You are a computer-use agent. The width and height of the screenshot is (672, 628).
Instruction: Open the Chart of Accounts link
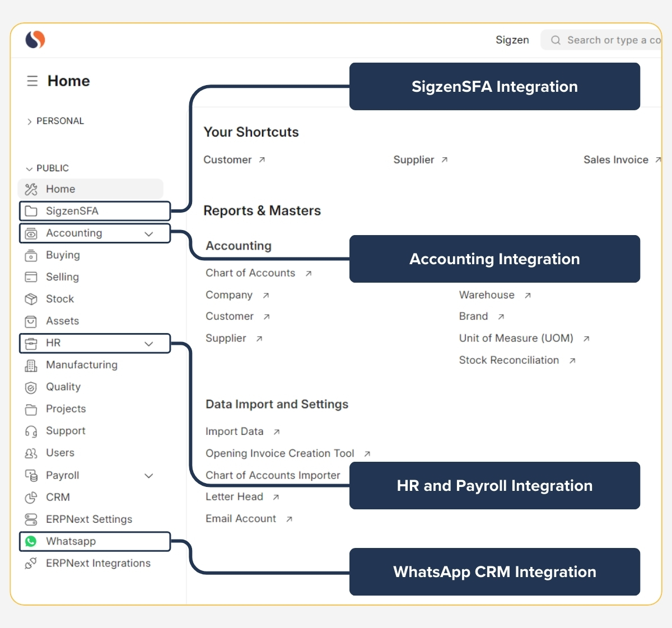click(250, 273)
